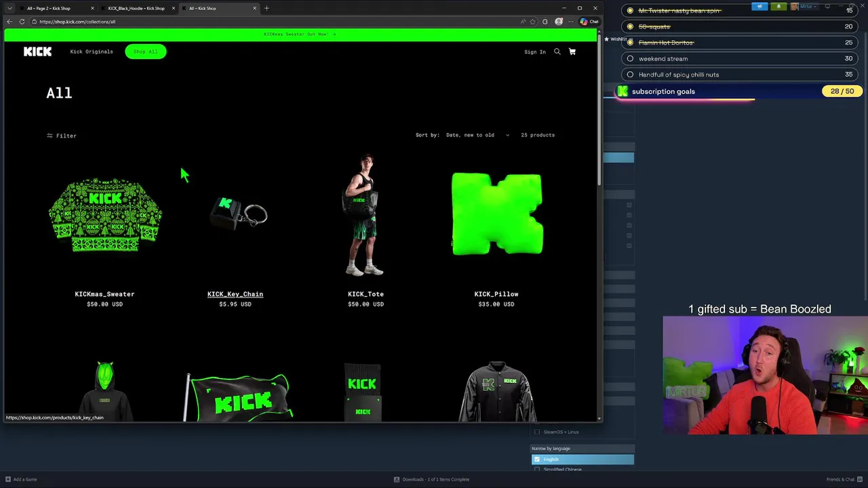This screenshot has height=488, width=868.
Task: Close the 'KICK_Black_Hoodie' tab
Action: coord(174,8)
